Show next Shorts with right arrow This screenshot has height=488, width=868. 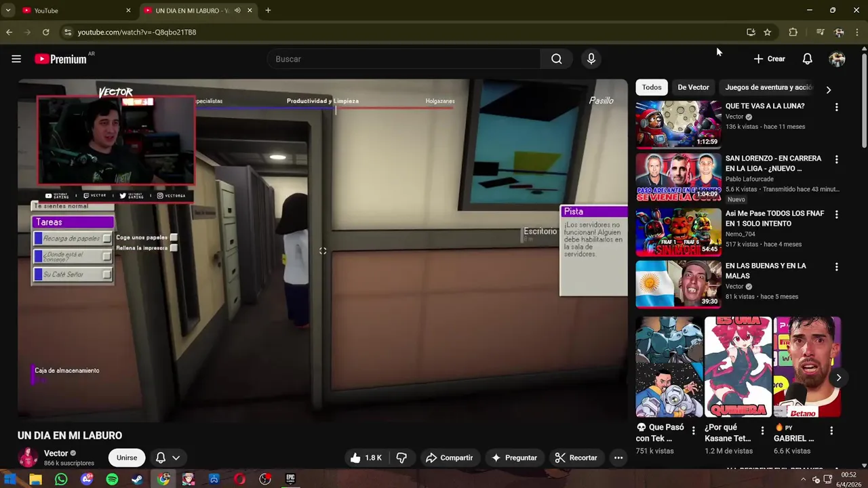[839, 378]
